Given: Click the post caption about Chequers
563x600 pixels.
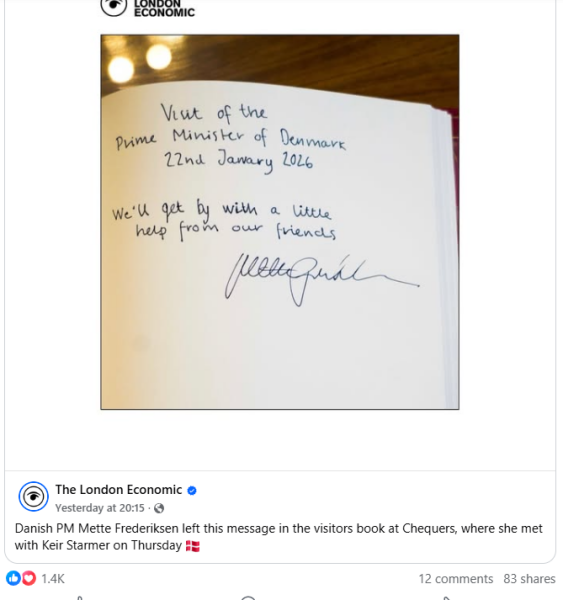Looking at the screenshot, I should click(x=279, y=536).
